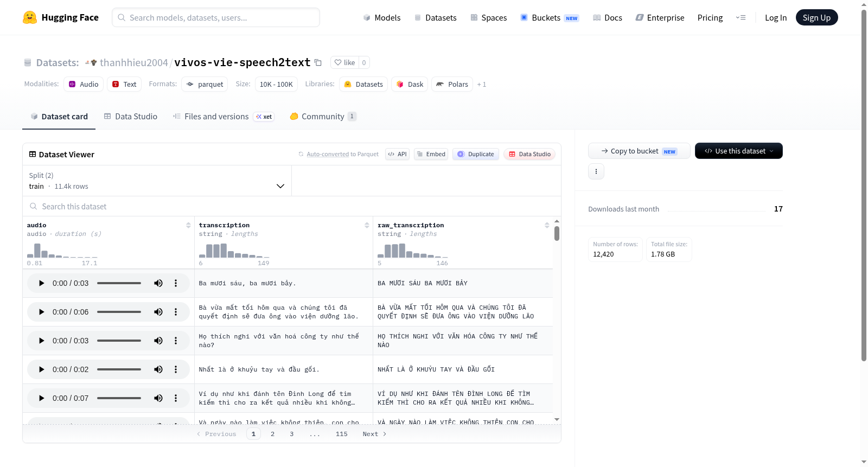Focus the search models, datasets, users field

pos(216,17)
